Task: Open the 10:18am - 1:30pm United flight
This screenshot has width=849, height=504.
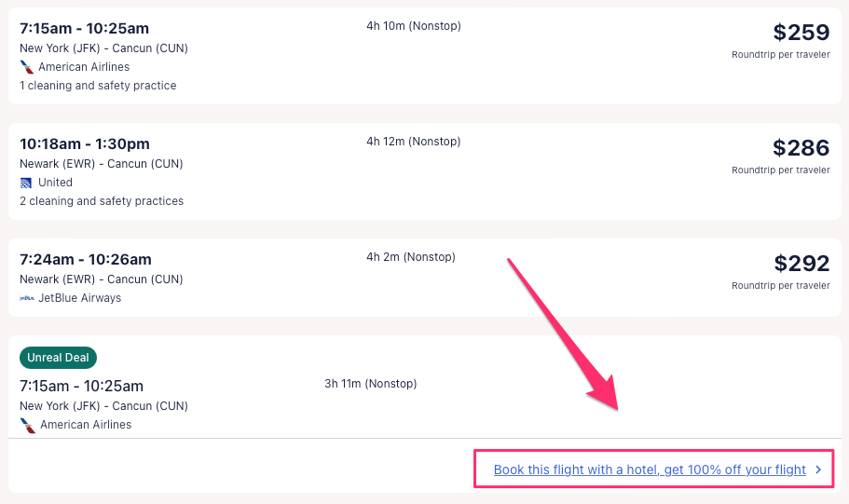Action: (85, 143)
